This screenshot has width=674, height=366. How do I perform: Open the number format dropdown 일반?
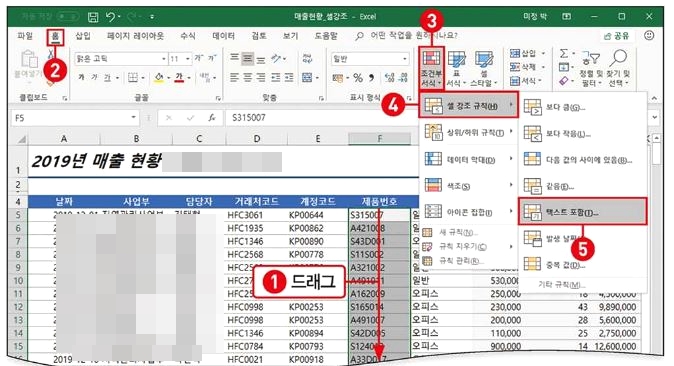coord(370,58)
